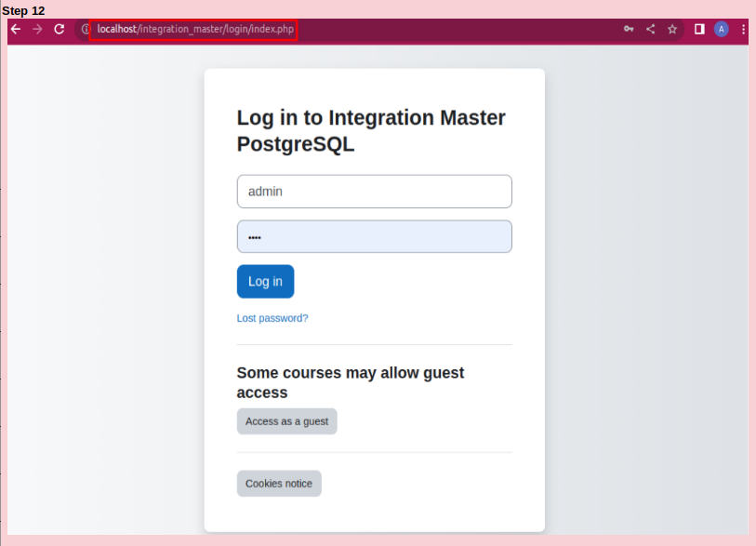This screenshot has width=756, height=546.
Task: Click the guest access heading text
Action: point(350,382)
